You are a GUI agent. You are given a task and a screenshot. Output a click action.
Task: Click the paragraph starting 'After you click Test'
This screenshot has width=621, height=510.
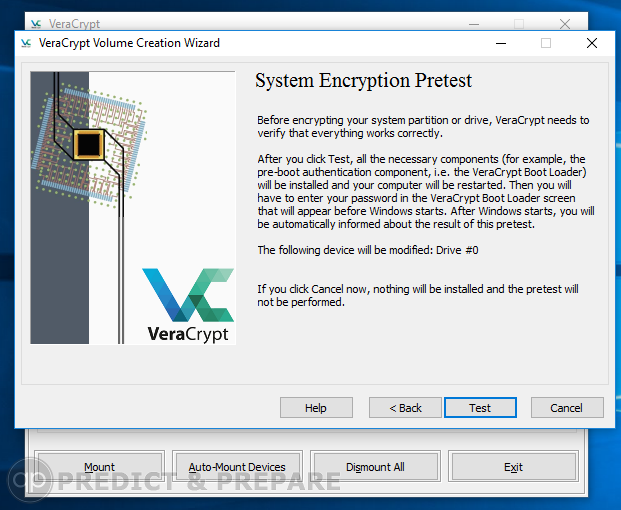click(x=426, y=192)
